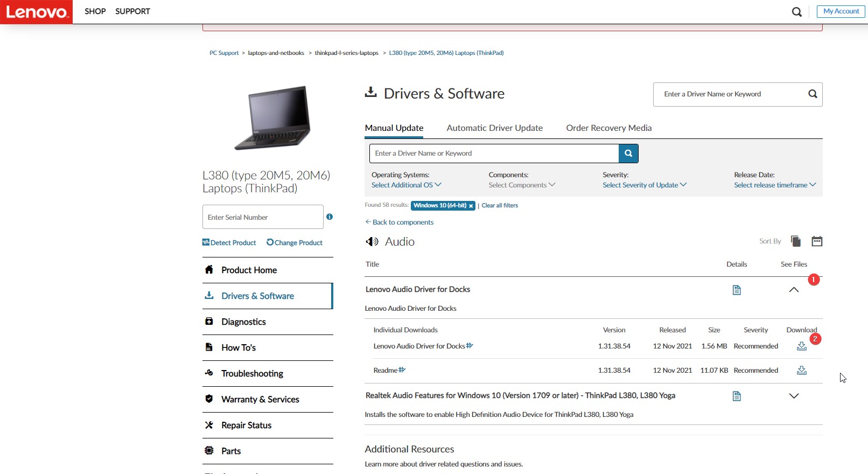The height and width of the screenshot is (474, 868).
Task: Open Diagnostics in sidebar
Action: coord(268,322)
